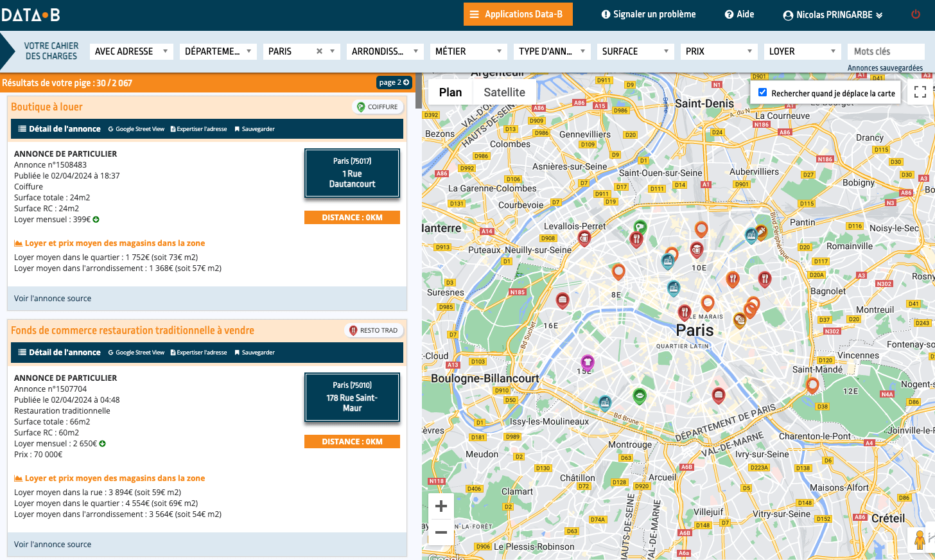Open Signaler un problème
This screenshot has height=560, width=935.
point(649,14)
